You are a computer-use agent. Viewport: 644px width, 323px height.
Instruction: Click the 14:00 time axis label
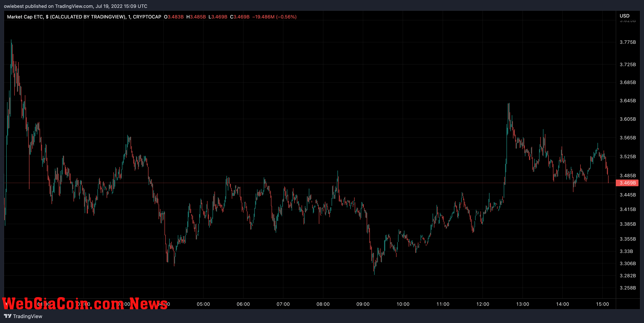pyautogui.click(x=562, y=304)
